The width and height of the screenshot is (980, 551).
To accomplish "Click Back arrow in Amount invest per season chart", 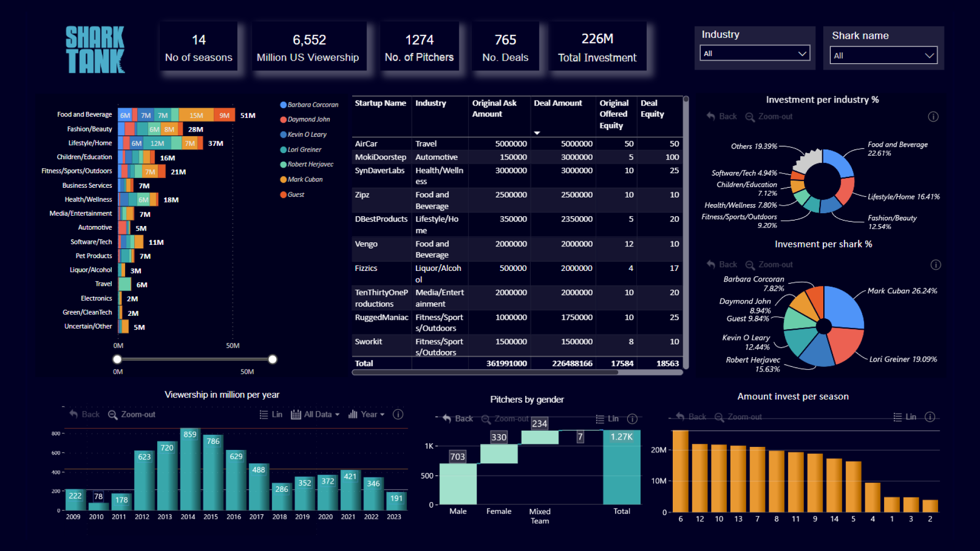I will (x=680, y=417).
